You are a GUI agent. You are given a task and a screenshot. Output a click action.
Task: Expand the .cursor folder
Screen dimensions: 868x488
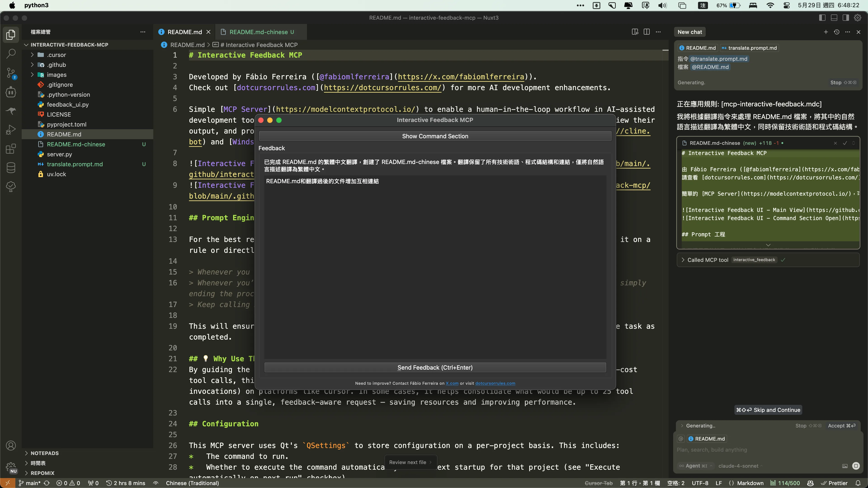32,55
